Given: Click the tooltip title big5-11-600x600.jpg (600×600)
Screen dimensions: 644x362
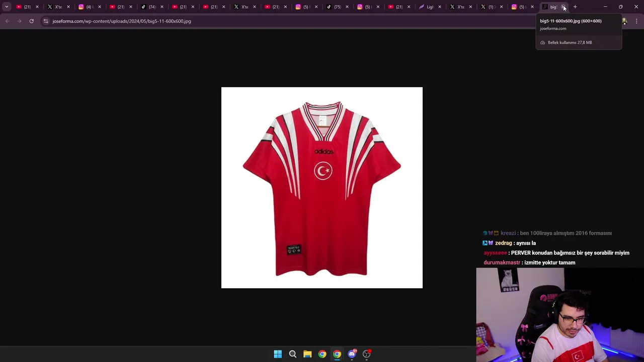Looking at the screenshot, I should coord(571,21).
